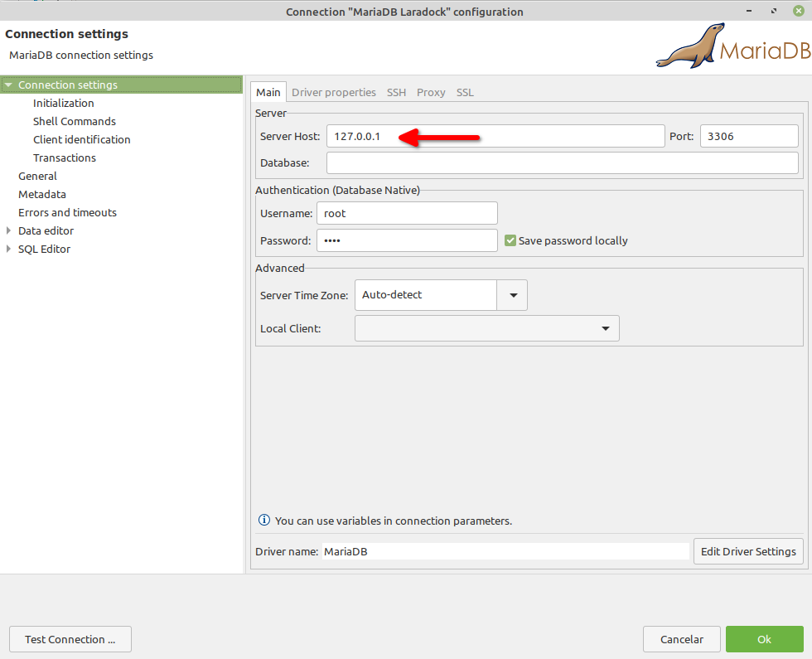Focus the Server Host field

coord(495,136)
